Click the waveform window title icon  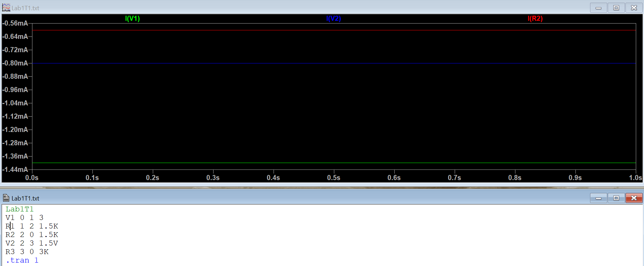tap(6, 8)
